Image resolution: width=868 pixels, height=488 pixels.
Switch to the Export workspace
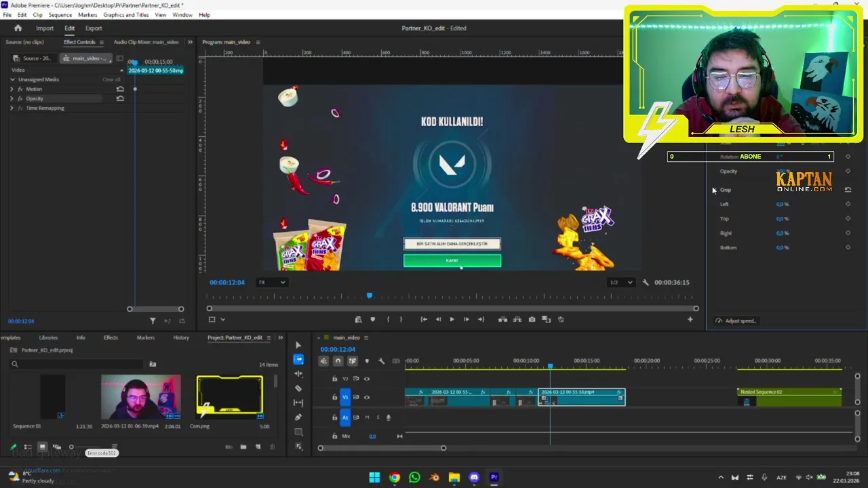coord(94,28)
